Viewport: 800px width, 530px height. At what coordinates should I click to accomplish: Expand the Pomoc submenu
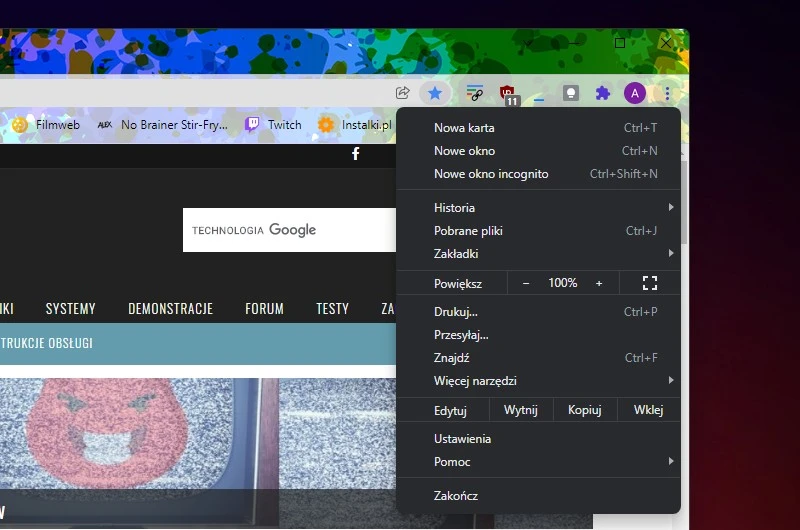pyautogui.click(x=538, y=462)
